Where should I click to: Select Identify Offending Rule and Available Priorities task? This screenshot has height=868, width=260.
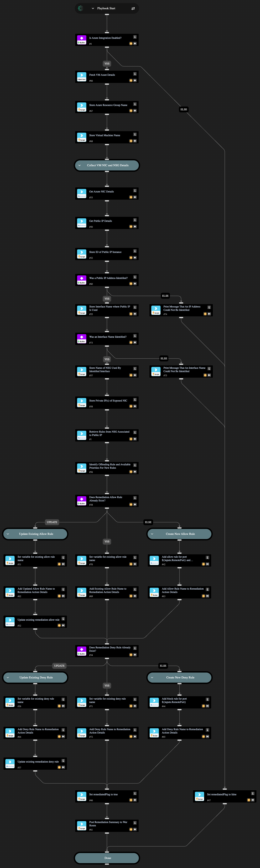(x=107, y=468)
